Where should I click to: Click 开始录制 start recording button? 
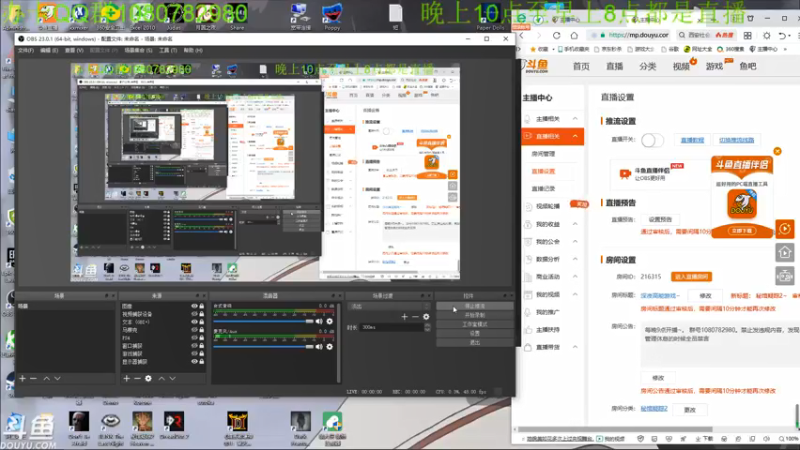point(474,315)
